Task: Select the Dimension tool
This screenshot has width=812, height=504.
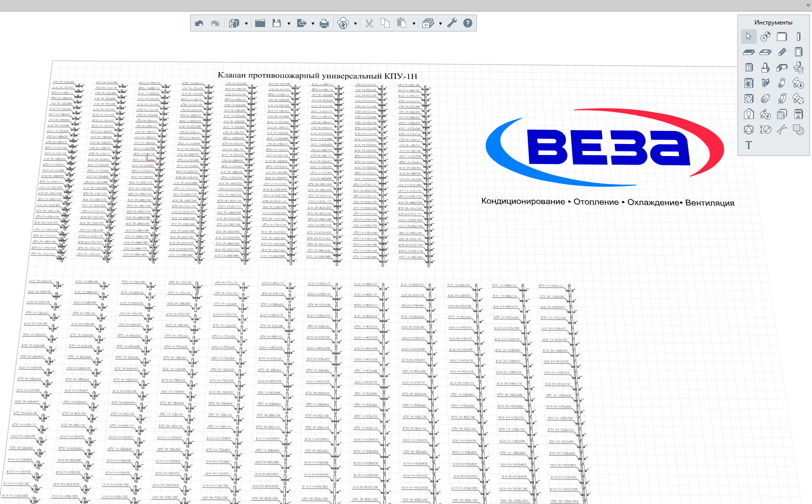Action: 765,129
